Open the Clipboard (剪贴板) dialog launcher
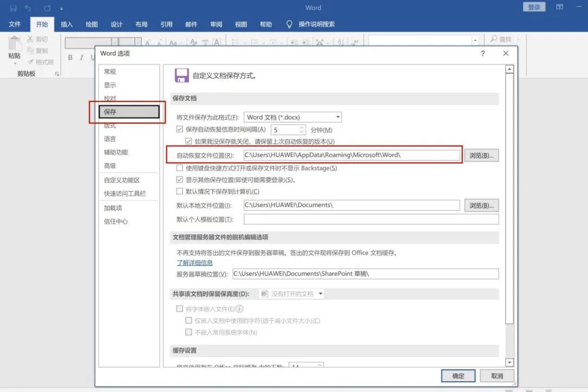Image resolution: width=588 pixels, height=392 pixels. click(57, 74)
